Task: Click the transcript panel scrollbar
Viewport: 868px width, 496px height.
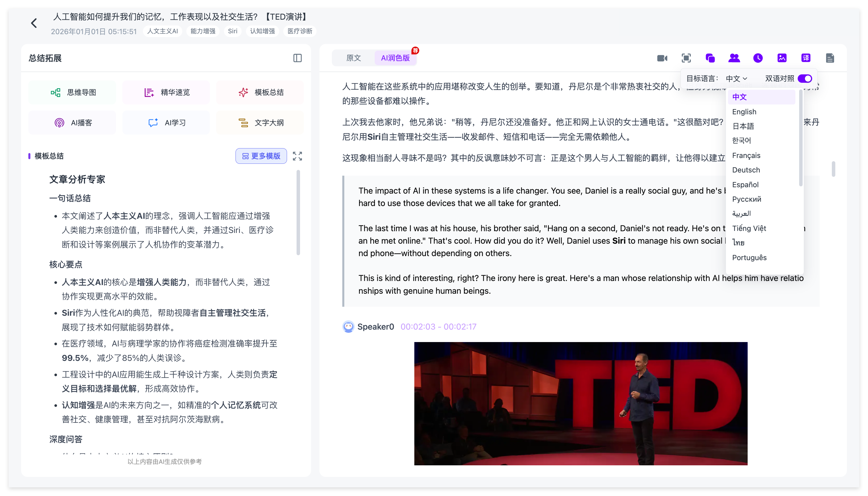Action: (833, 169)
